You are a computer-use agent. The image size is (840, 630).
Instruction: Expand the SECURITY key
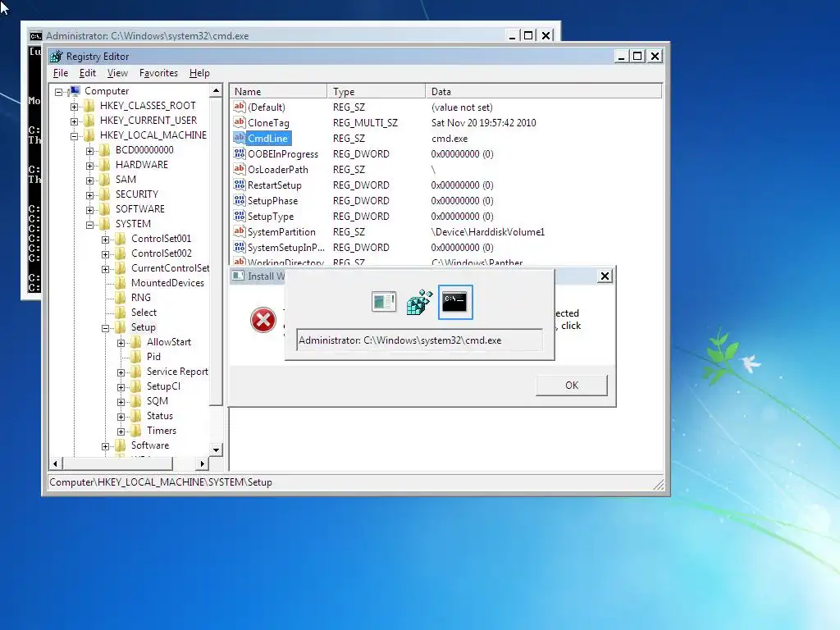point(90,195)
